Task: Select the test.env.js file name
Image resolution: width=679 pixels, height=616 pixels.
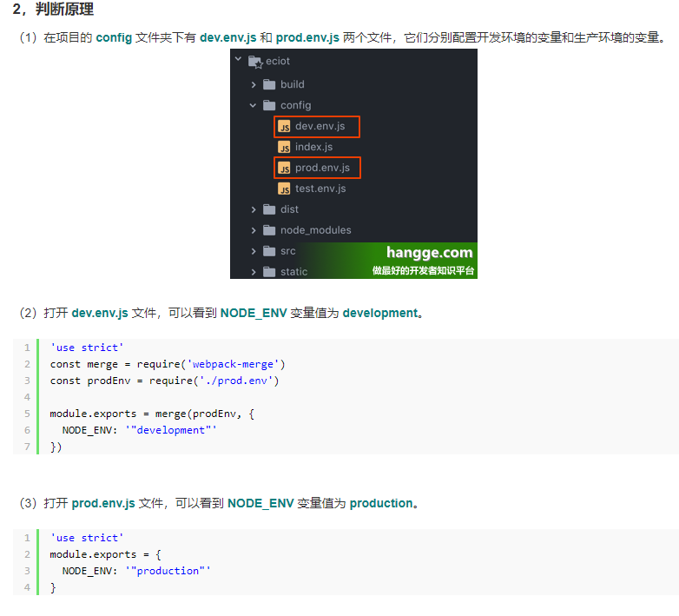Action: pyautogui.click(x=320, y=189)
